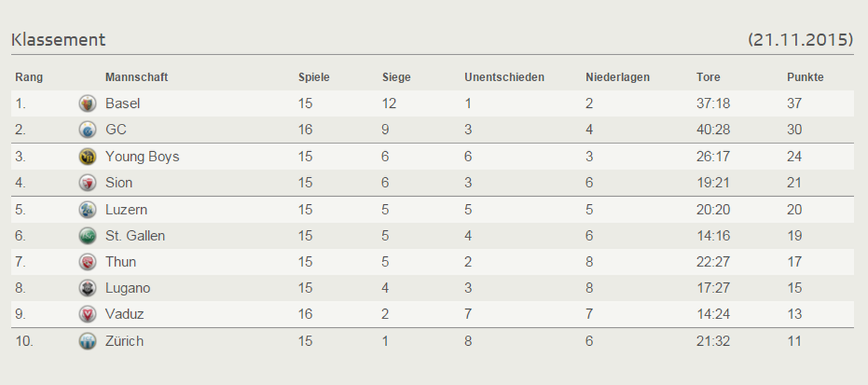Click the date (21.11.2015) label
868x385 pixels.
(801, 40)
